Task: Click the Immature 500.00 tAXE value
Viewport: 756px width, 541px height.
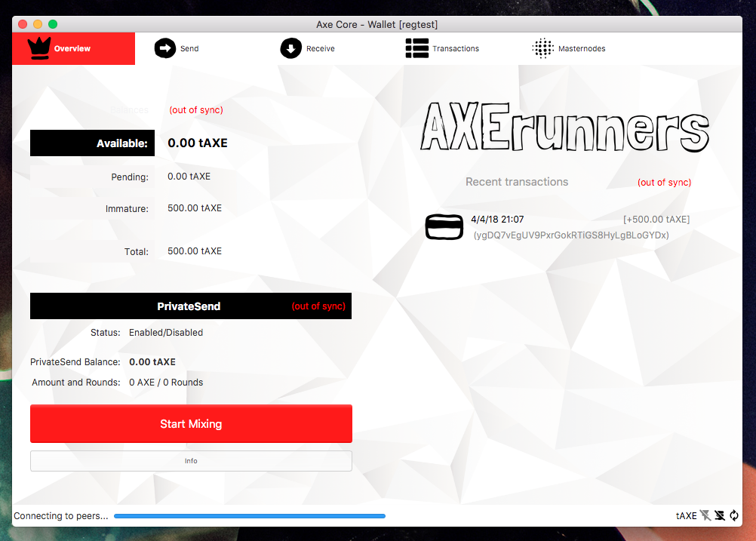Action: [x=195, y=208]
